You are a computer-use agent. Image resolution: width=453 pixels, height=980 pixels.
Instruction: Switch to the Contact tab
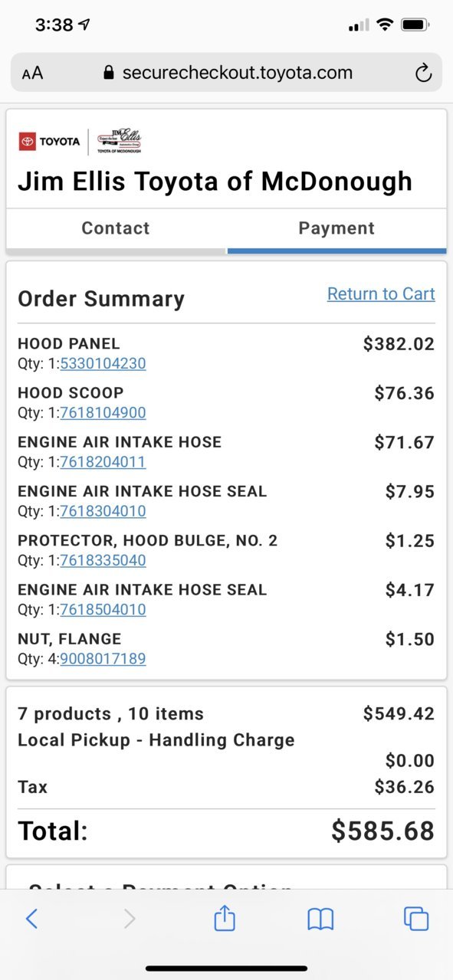tap(116, 228)
